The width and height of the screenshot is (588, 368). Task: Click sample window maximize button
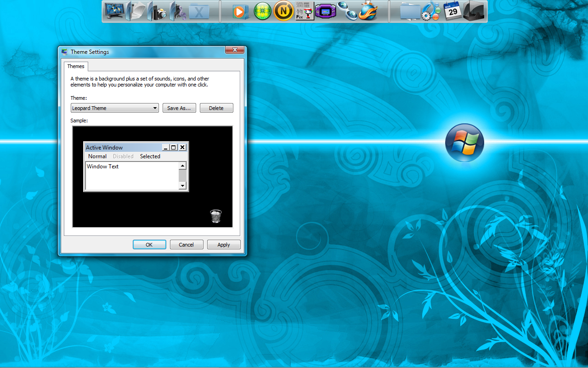173,147
